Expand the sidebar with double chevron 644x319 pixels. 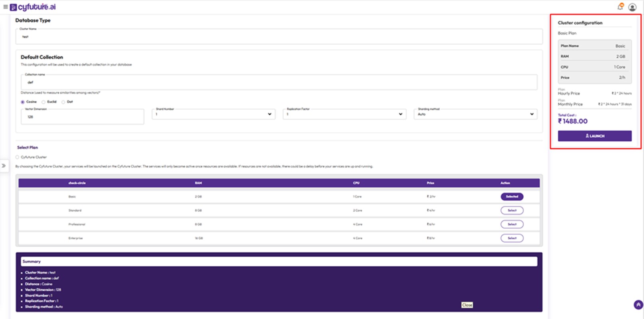(x=4, y=166)
